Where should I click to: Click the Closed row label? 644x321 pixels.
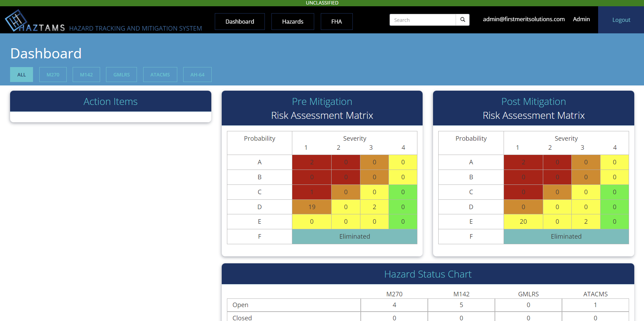(242, 318)
